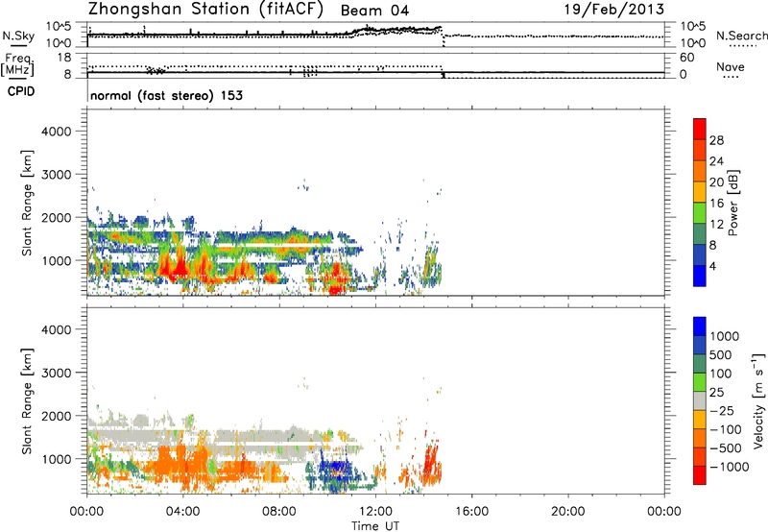Click the 16:00 time axis tick label
768x532 pixels.
pyautogui.click(x=471, y=512)
